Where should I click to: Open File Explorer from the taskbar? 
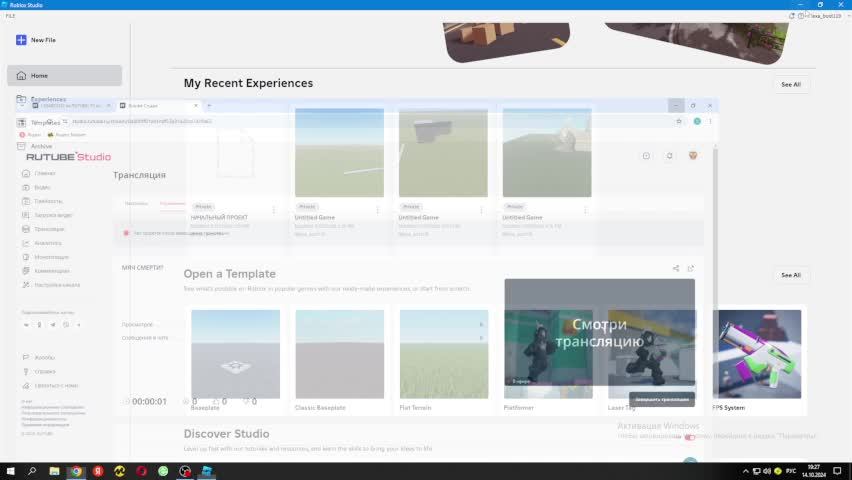pos(54,471)
